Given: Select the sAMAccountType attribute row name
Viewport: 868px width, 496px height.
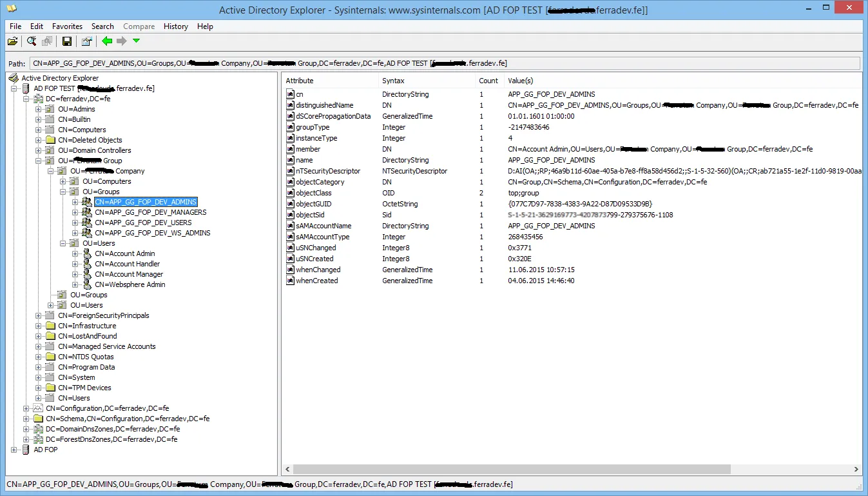Looking at the screenshot, I should pyautogui.click(x=323, y=237).
